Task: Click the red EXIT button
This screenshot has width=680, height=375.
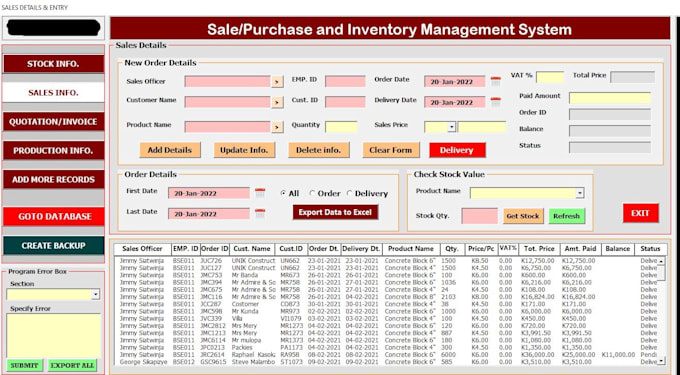Action: tap(640, 213)
